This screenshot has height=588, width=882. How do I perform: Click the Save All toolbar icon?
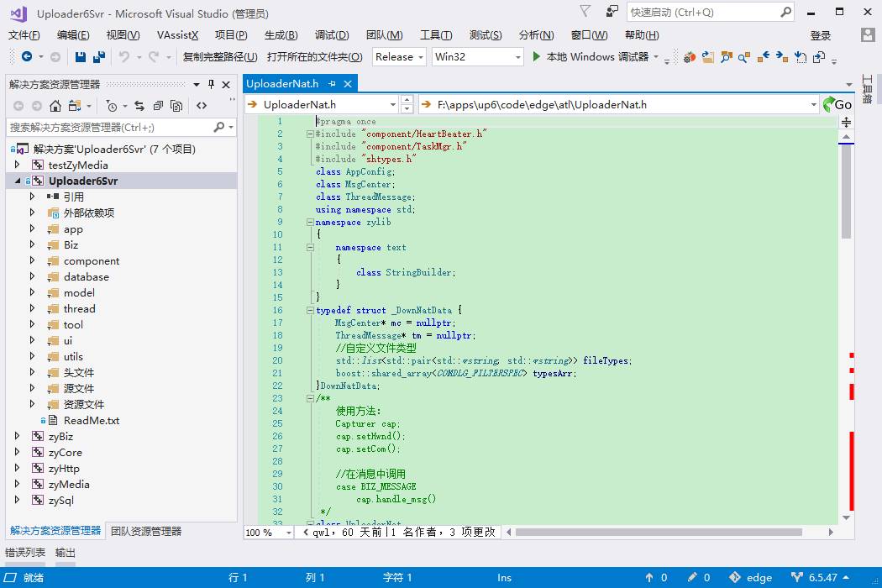(99, 57)
